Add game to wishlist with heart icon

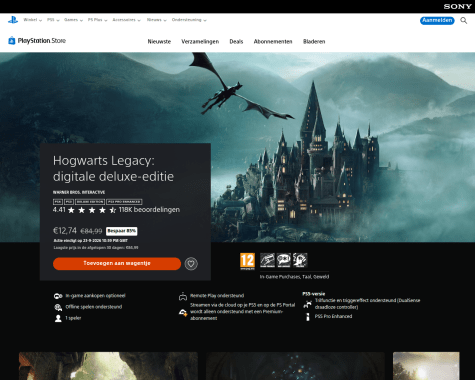[191, 264]
